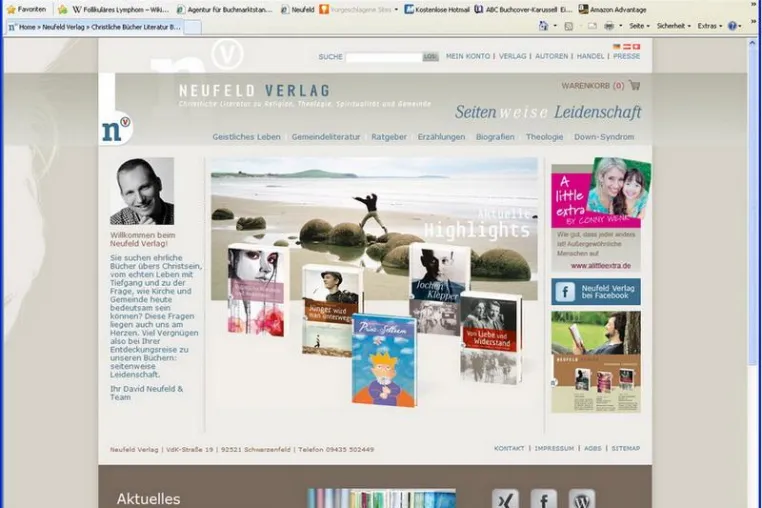This screenshot has height=508, width=762.
Task: Open the Mein Konto link
Action: [468, 56]
